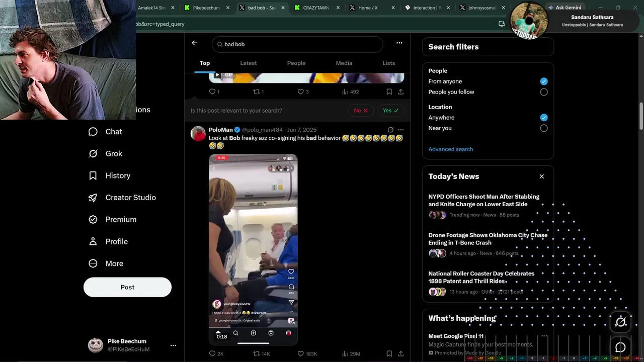
Task: Like PoloMan's post with 183K likes
Action: [307, 353]
